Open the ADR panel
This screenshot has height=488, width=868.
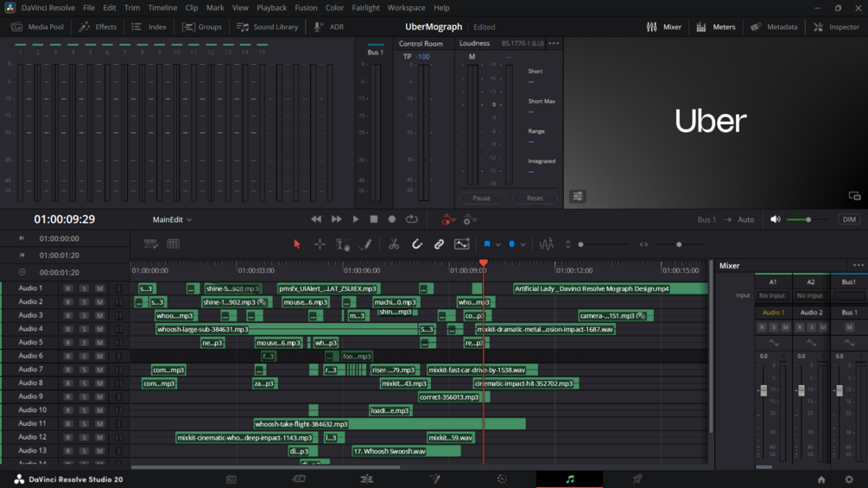(329, 27)
